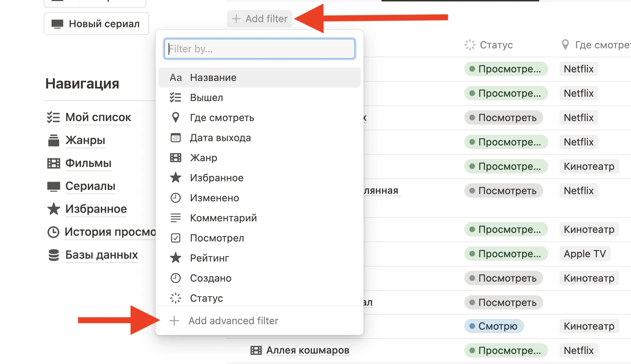Click checkbox icon beside Посмотрел
This screenshot has width=631, height=364.
pyautogui.click(x=176, y=238)
